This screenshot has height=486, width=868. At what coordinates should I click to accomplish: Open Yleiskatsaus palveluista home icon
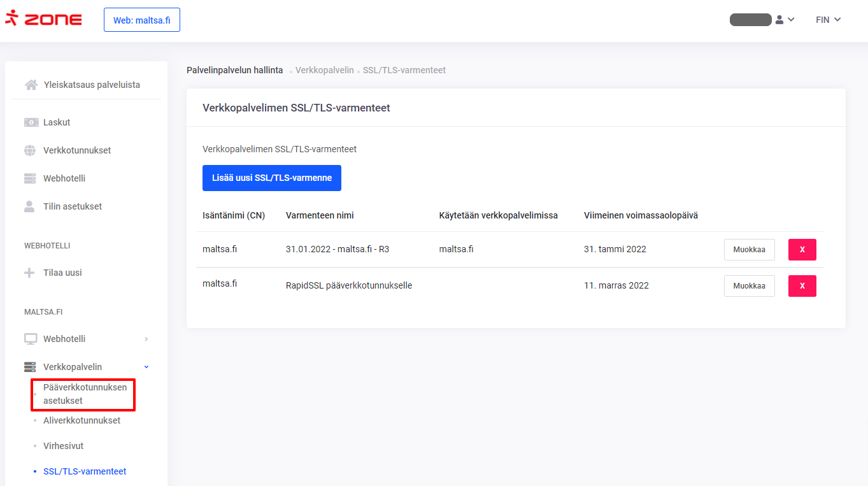tap(31, 85)
